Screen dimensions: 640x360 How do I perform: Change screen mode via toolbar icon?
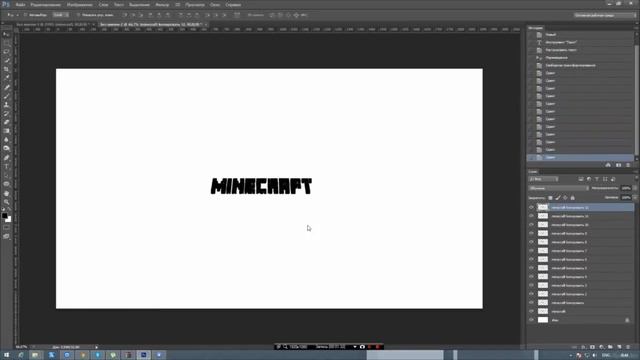(6, 236)
